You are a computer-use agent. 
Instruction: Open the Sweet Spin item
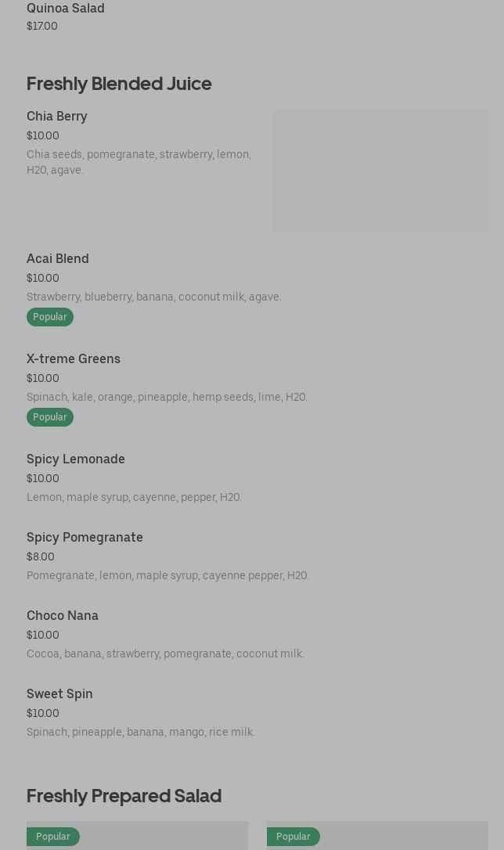coord(59,693)
